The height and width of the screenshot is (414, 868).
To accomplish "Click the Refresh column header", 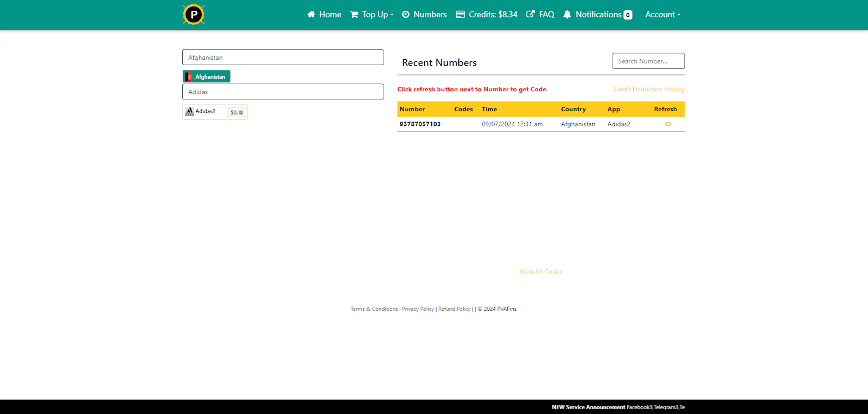I will click(x=665, y=109).
